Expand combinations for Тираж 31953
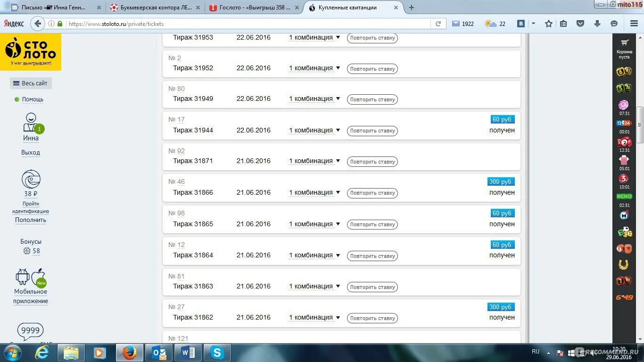This screenshot has width=644, height=362. (314, 37)
